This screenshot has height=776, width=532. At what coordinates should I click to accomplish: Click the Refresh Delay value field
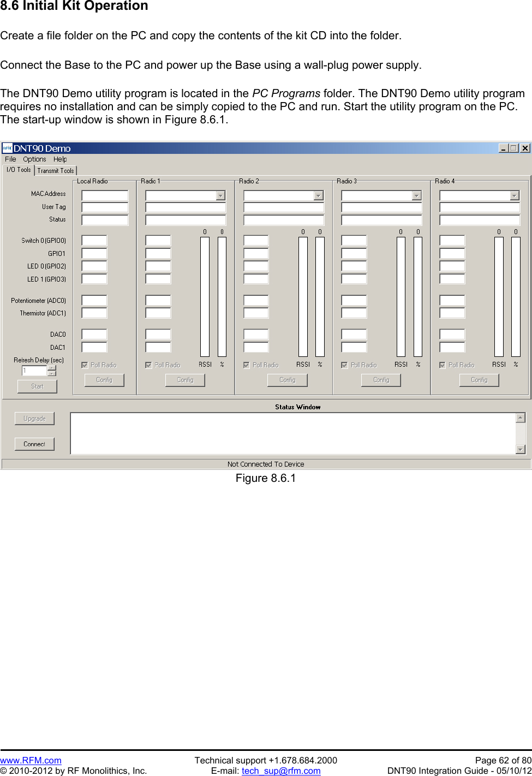tap(35, 371)
